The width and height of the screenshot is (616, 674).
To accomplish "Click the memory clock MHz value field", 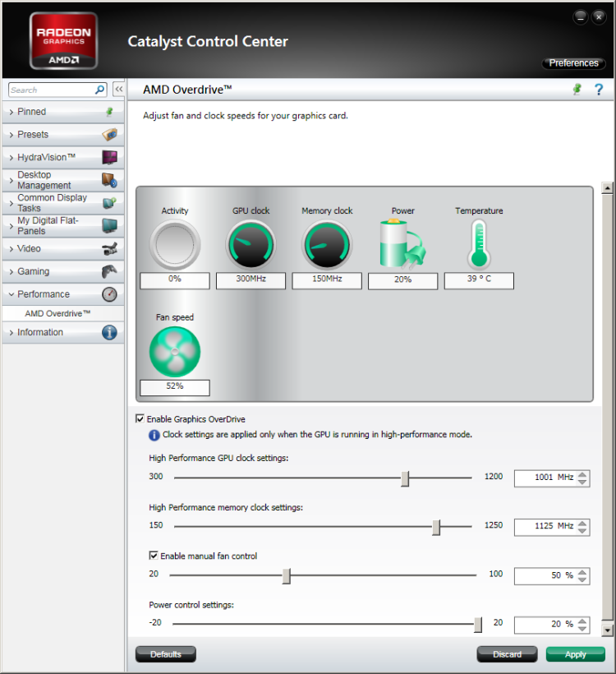I will click(544, 526).
